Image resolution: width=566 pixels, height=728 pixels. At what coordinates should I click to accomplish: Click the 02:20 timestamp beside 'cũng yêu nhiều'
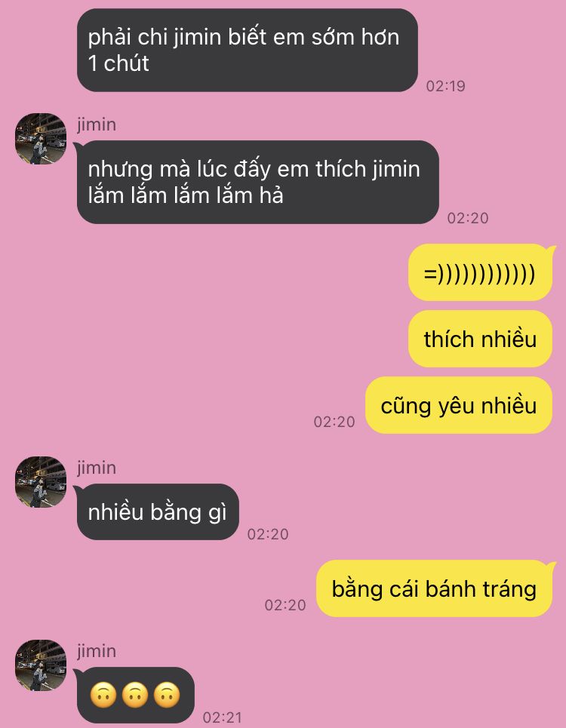(x=334, y=422)
